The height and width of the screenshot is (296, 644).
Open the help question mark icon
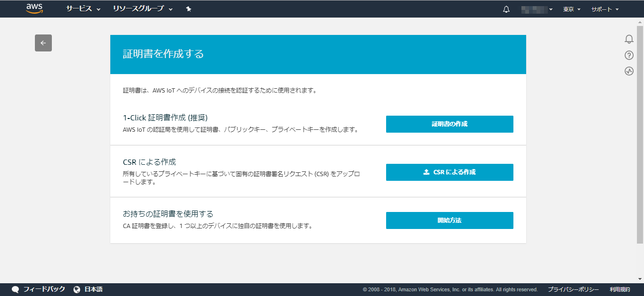(629, 55)
